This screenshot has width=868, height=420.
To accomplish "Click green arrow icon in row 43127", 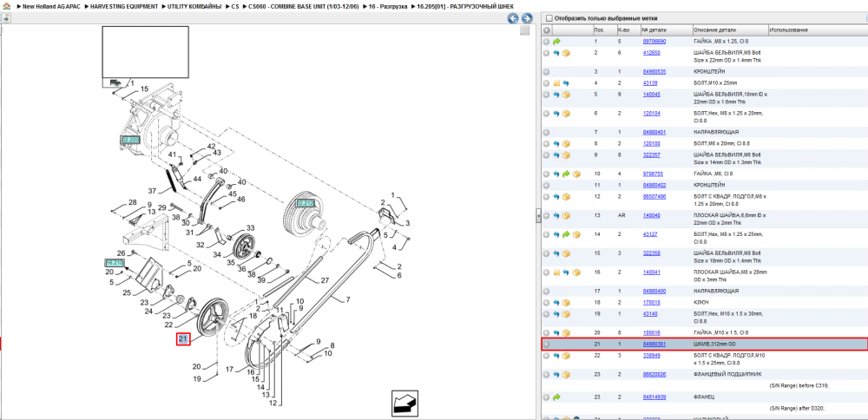I will [x=566, y=234].
